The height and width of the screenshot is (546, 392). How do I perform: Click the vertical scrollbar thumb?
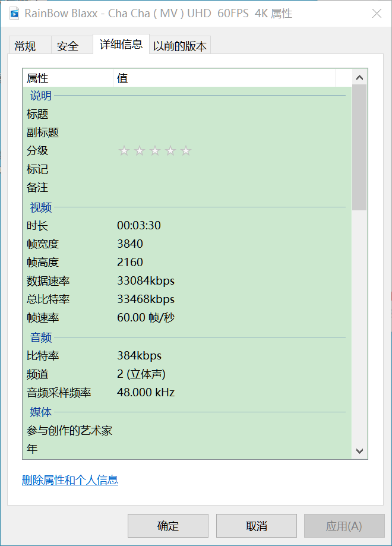pyautogui.click(x=359, y=148)
